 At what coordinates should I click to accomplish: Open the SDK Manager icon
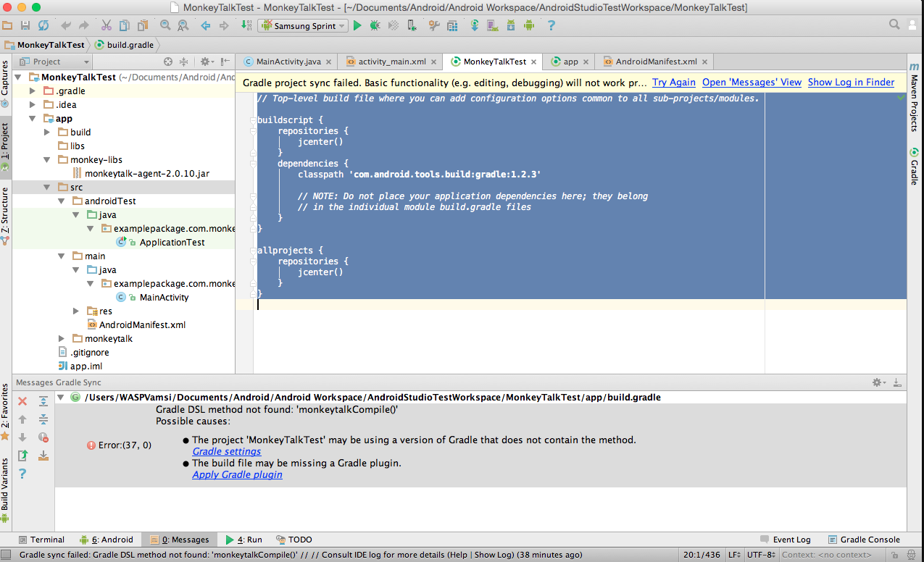511,25
